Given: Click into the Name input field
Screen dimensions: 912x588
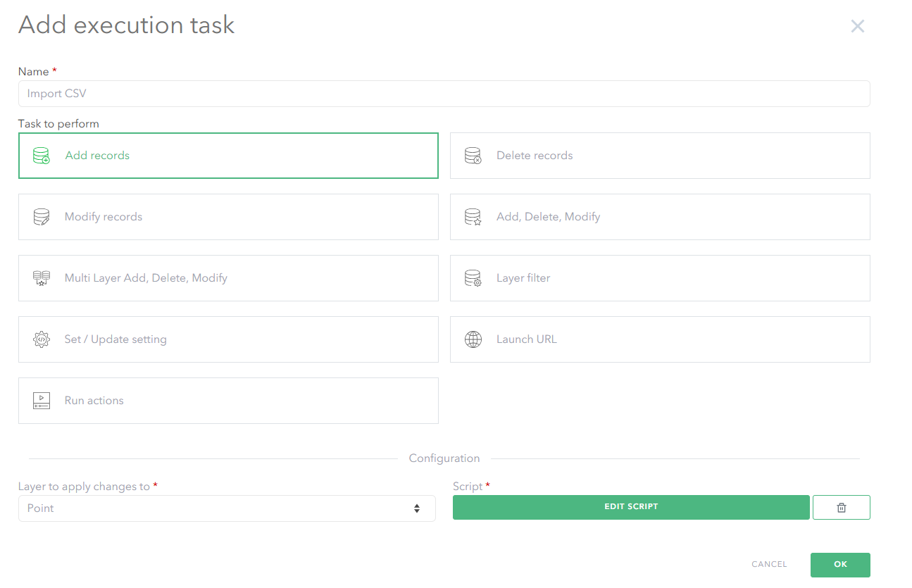Looking at the screenshot, I should tap(444, 94).
